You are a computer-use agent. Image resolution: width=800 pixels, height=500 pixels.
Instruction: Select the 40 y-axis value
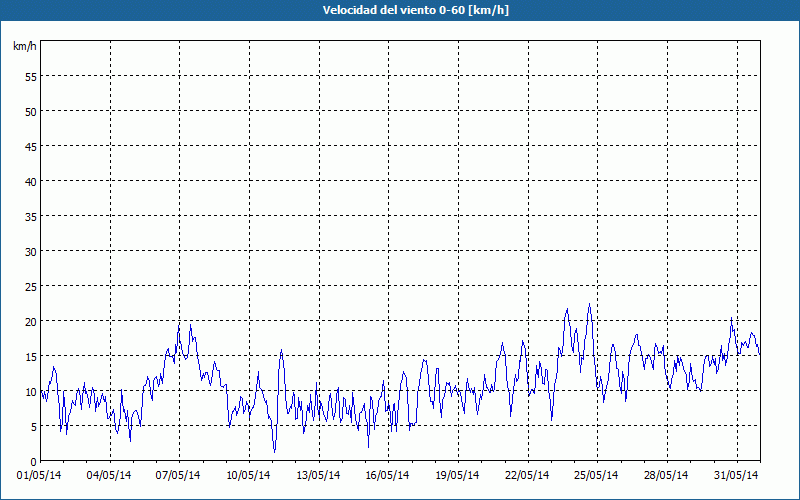pyautogui.click(x=31, y=181)
